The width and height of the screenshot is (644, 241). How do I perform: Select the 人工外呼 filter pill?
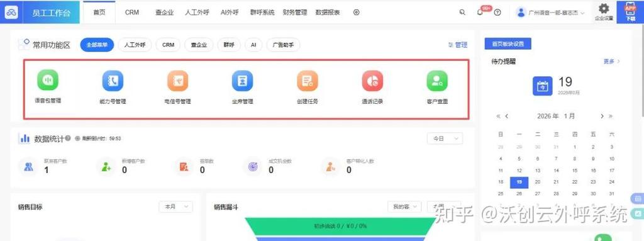coord(135,45)
